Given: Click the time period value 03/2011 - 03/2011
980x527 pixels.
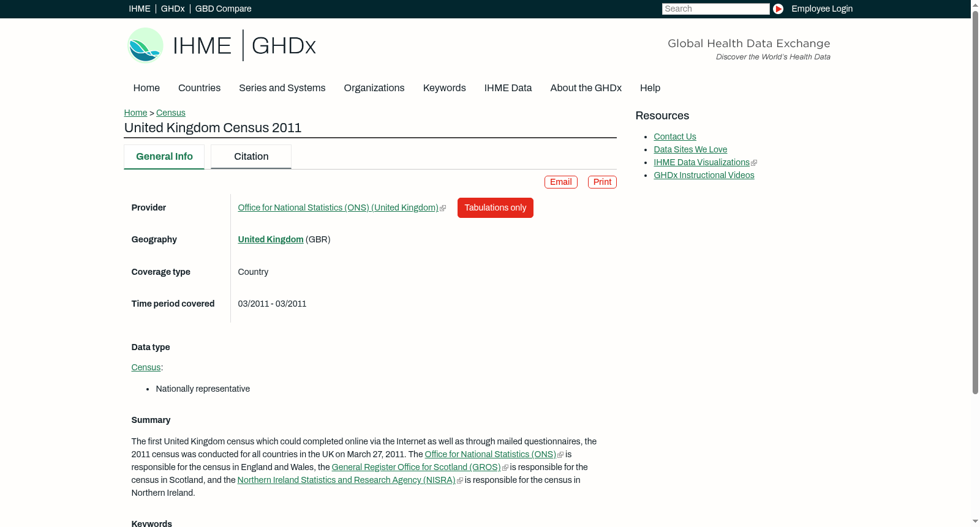Looking at the screenshot, I should (272, 304).
